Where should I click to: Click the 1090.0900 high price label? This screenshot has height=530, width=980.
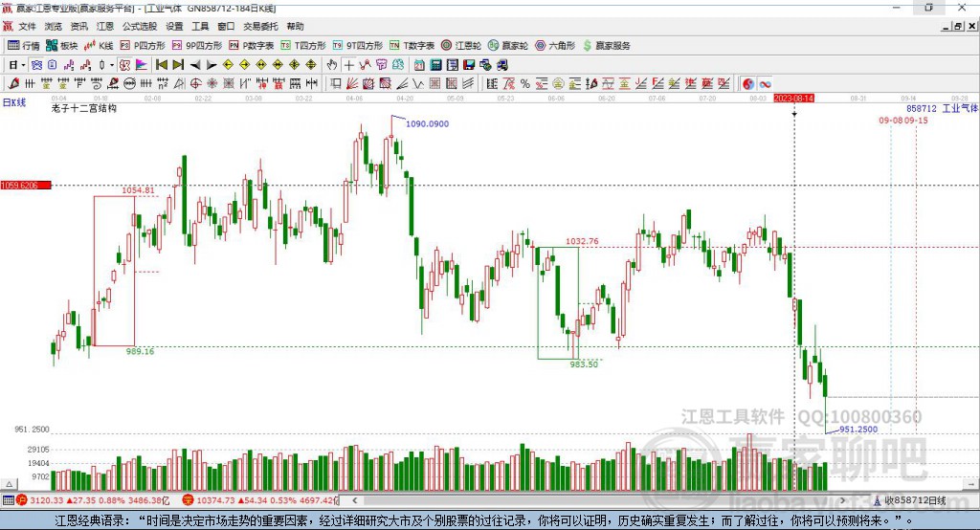(428, 123)
